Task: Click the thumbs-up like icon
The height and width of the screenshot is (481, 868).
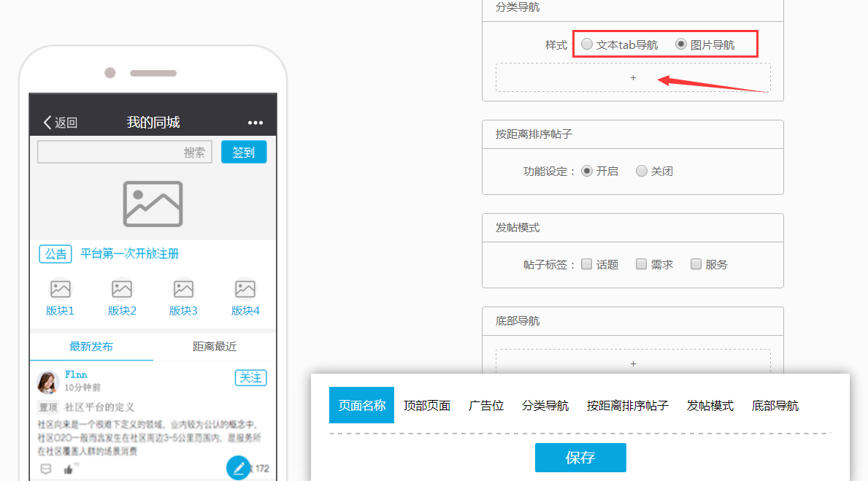Action: 69,469
